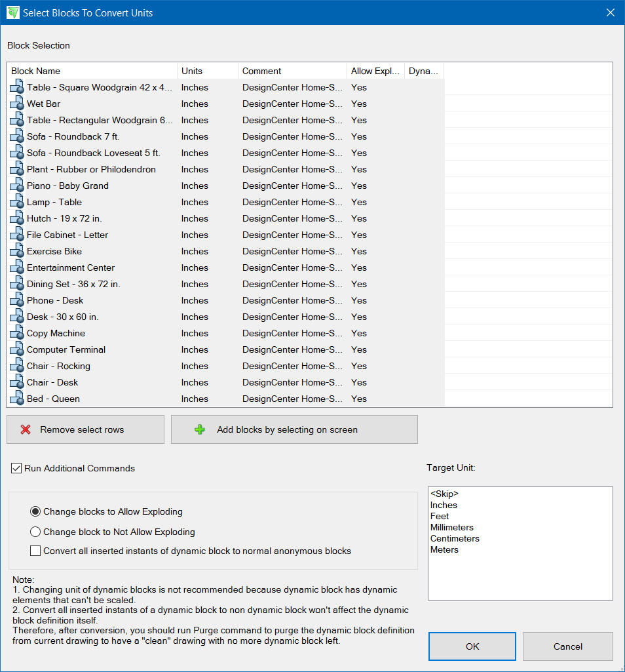The height and width of the screenshot is (672, 625).
Task: Select Change block to Not Allow Exploding
Action: point(36,532)
